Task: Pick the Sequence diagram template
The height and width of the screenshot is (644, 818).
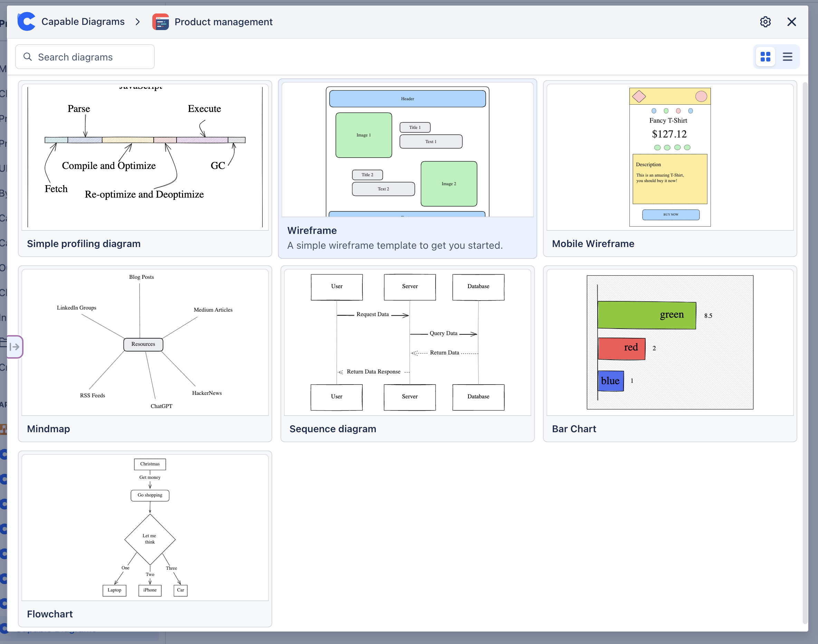Action: click(x=407, y=354)
